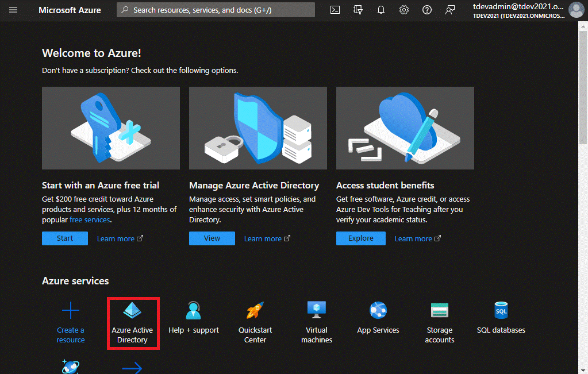Click the Azure Active Directory shield illustration
Screen dimensions: 588x374
pyautogui.click(x=258, y=128)
